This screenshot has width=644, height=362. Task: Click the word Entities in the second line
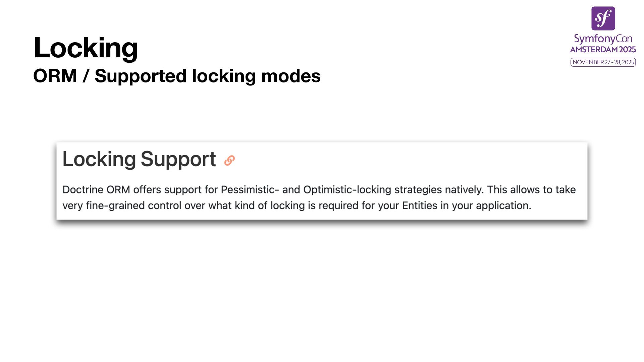point(420,205)
